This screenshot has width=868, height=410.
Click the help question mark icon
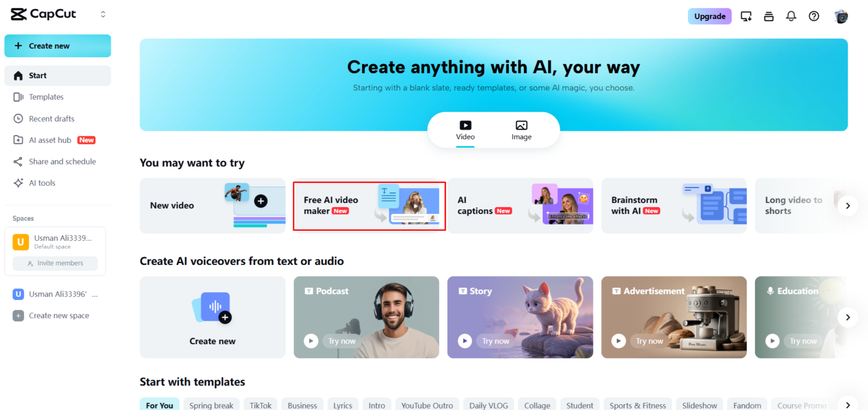pyautogui.click(x=813, y=16)
